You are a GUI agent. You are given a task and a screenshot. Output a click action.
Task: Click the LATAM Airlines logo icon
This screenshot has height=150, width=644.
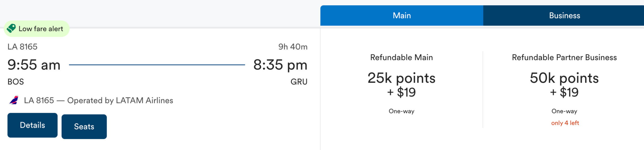[x=14, y=100]
